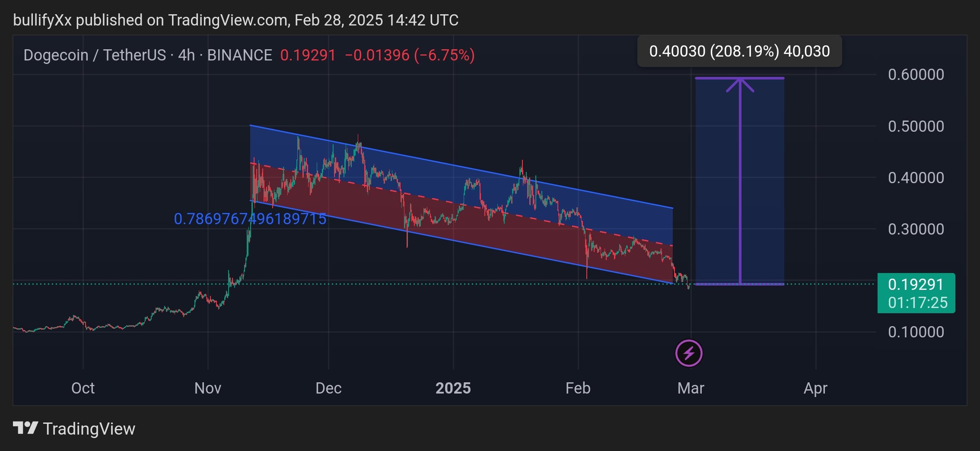Image resolution: width=980 pixels, height=451 pixels.
Task: Click the Apr label on time axis
Action: [816, 388]
